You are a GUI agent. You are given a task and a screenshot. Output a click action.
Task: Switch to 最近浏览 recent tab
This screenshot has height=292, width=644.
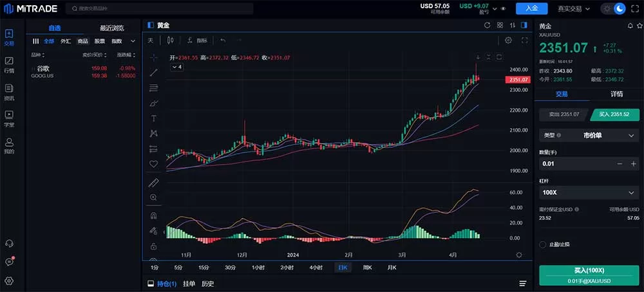pos(112,28)
